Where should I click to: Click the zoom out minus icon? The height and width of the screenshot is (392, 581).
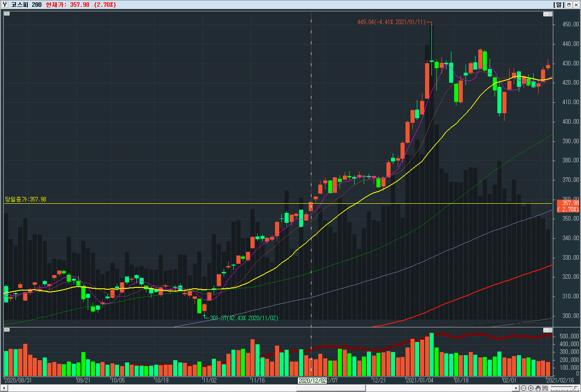coord(523,388)
